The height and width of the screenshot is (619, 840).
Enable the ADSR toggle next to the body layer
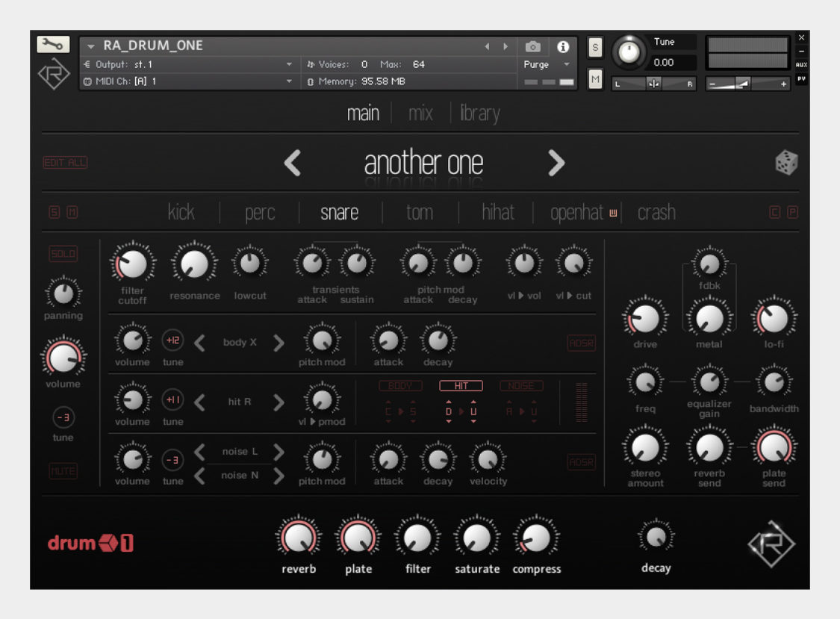pos(581,343)
